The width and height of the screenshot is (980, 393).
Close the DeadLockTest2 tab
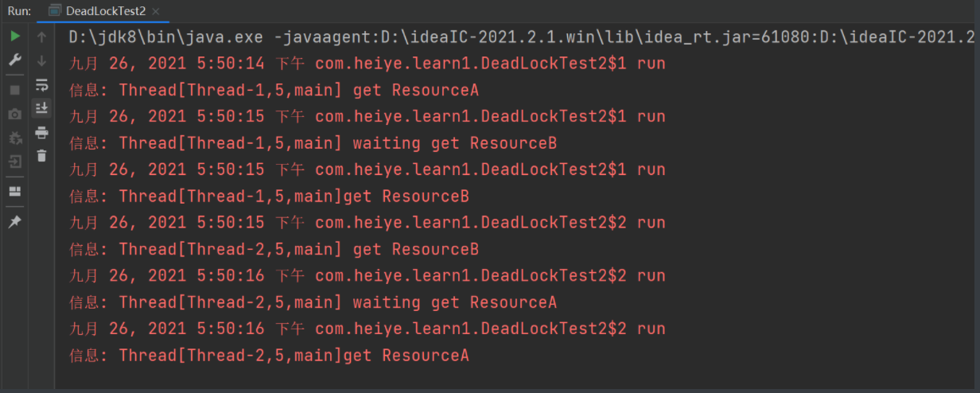[156, 11]
